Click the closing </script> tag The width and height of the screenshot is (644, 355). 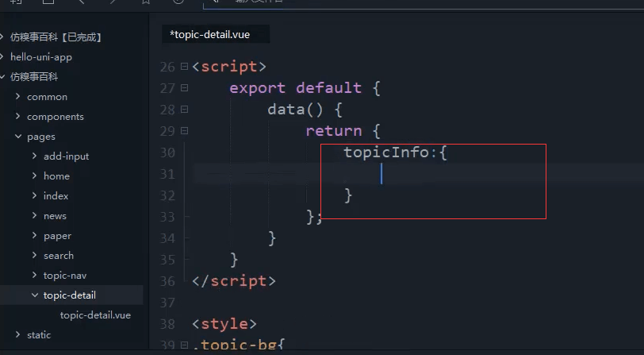234,281
